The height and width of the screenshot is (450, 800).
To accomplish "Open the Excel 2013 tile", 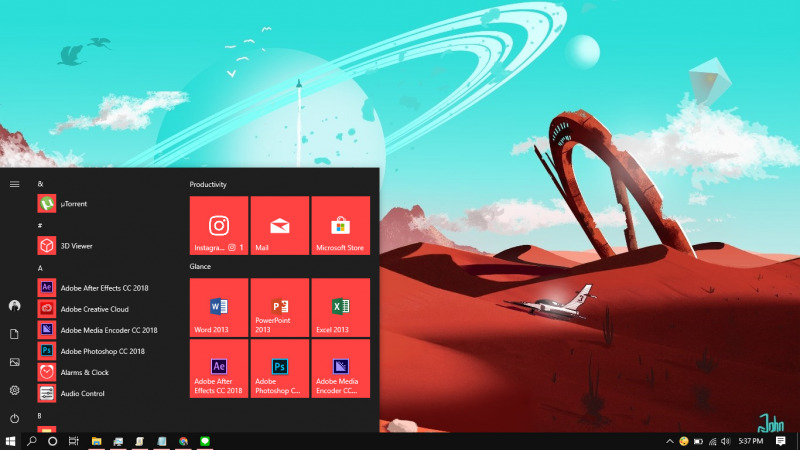I will [x=340, y=307].
